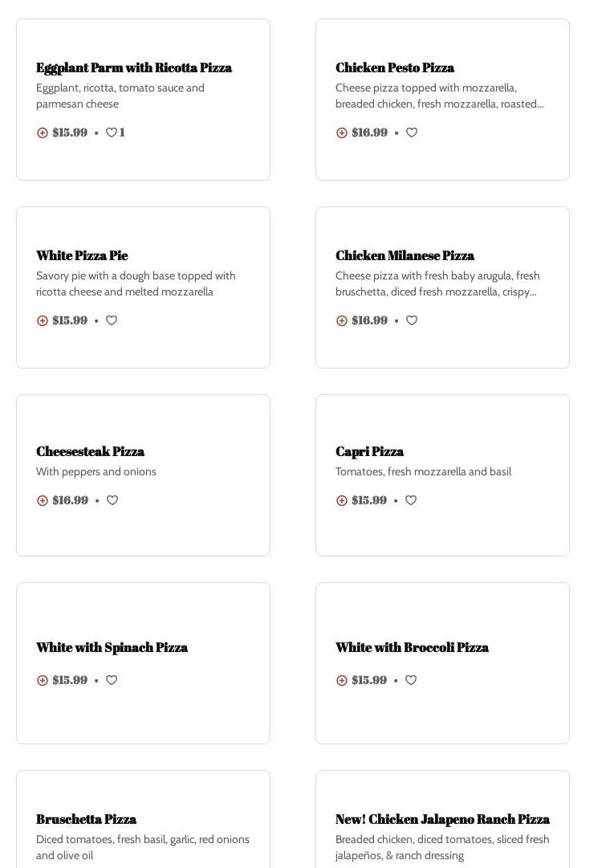
Task: Add Chicken Pesto Pizza to order
Action: click(342, 132)
